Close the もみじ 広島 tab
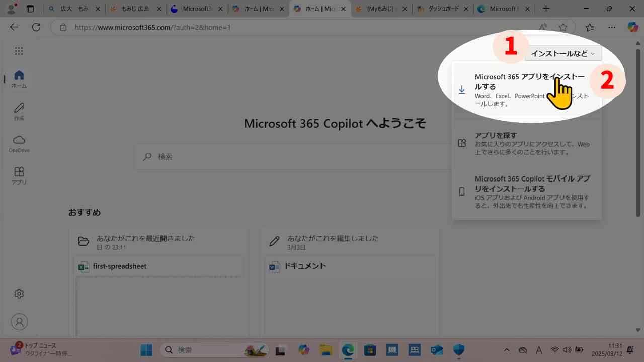644x362 pixels. click(158, 9)
